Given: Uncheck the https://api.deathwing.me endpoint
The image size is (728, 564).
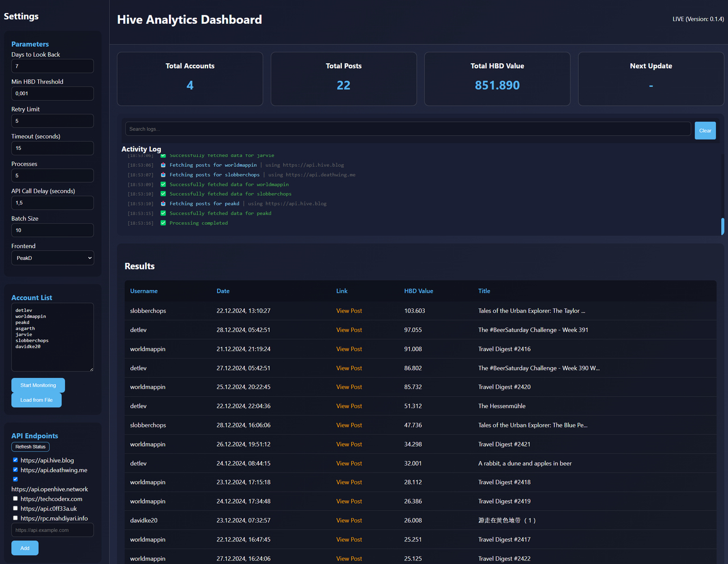Looking at the screenshot, I should (x=15, y=470).
